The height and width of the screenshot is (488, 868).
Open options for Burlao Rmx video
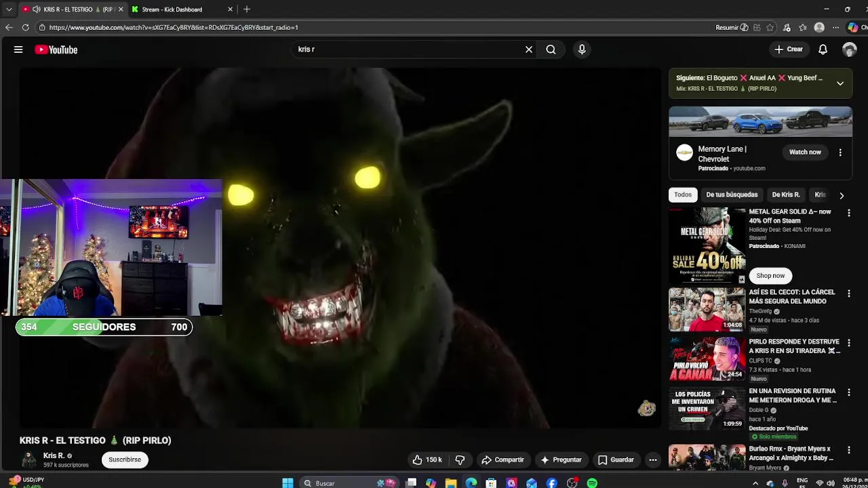(848, 450)
